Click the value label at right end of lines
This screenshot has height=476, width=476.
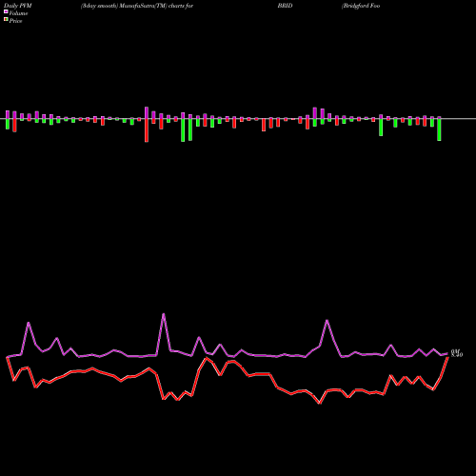(x=457, y=353)
